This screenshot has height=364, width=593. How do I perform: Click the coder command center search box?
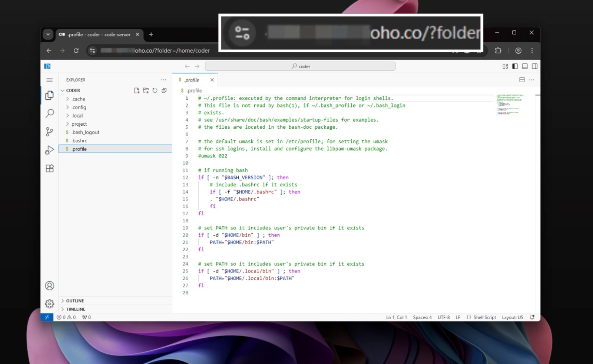coord(300,66)
